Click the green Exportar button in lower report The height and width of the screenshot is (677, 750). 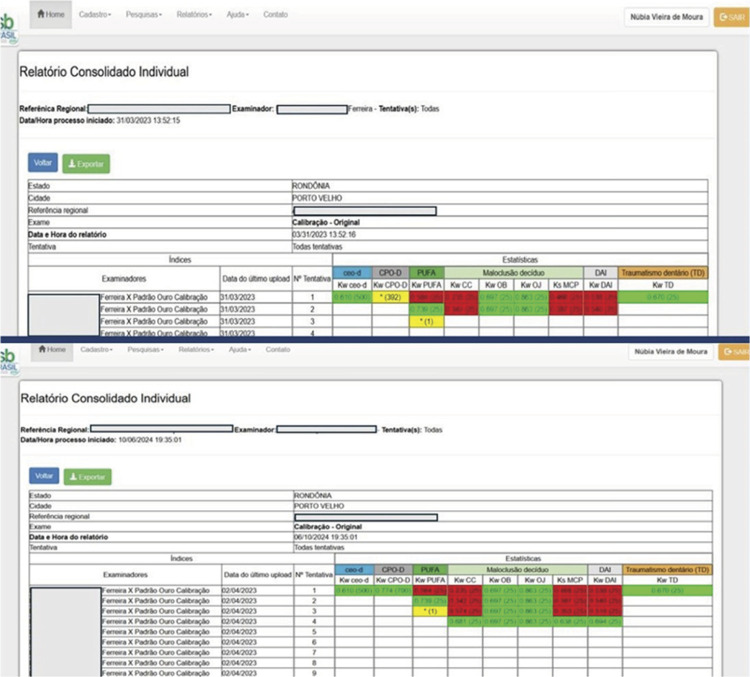tap(86, 476)
